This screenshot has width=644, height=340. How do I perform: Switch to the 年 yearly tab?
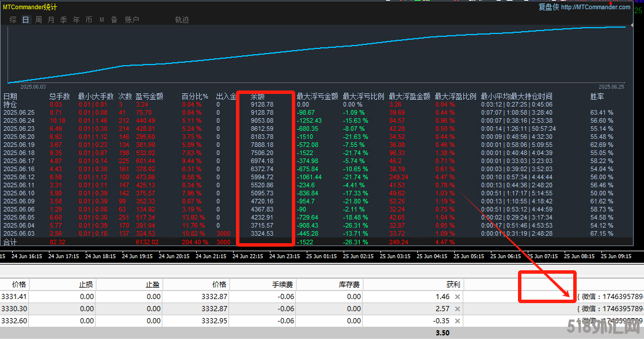click(77, 20)
